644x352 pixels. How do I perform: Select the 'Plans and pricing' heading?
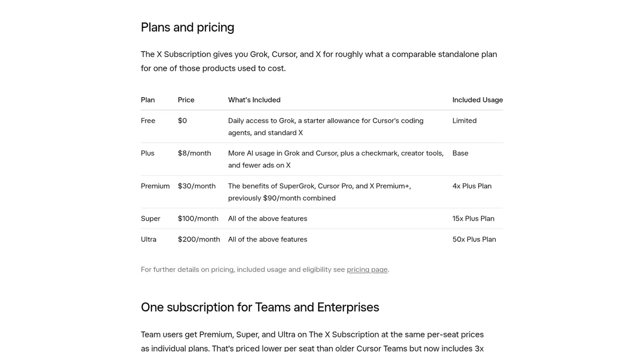tap(187, 27)
